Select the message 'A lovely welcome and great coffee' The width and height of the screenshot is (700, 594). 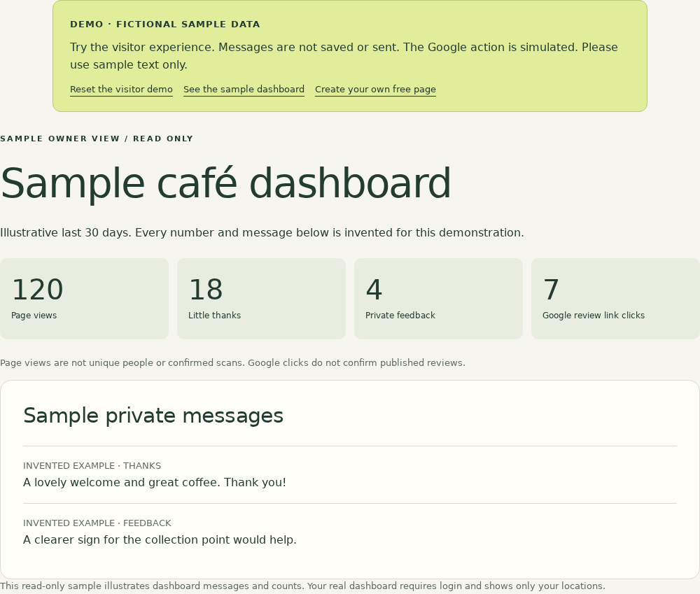pyautogui.click(x=155, y=483)
